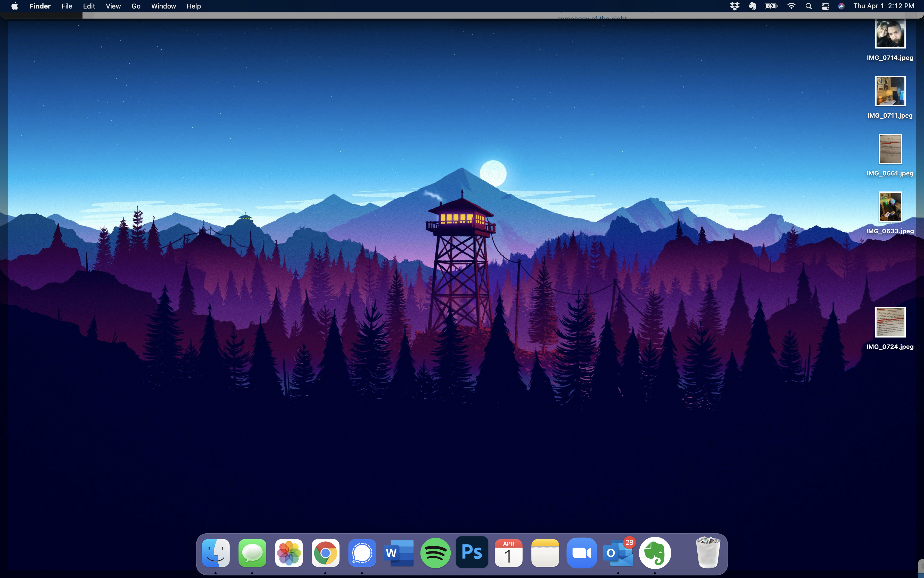Launch Messages from the Dock
Screen dimensions: 924x578
[252, 553]
